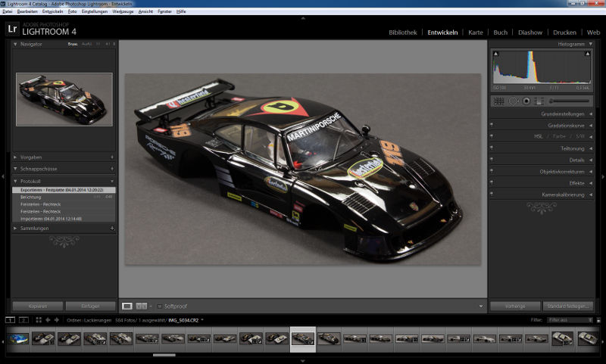
Task: Open the Filter aus dropdown
Action: point(570,320)
